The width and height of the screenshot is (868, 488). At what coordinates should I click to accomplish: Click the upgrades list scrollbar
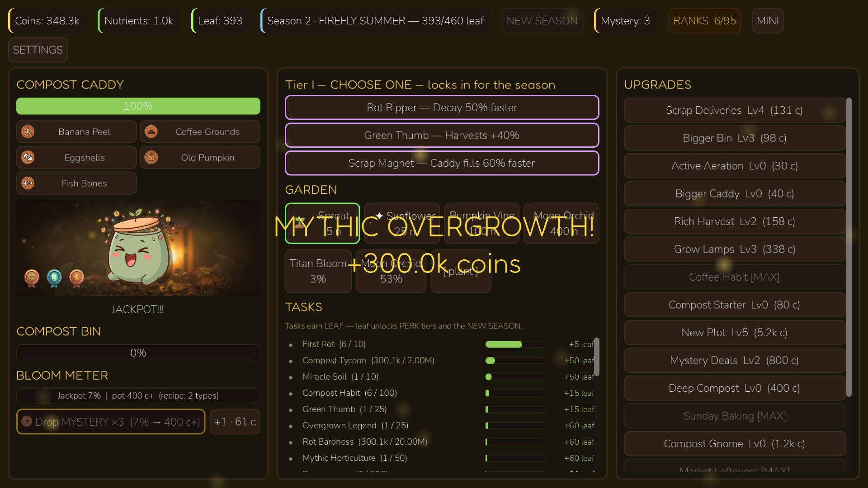coord(849,247)
